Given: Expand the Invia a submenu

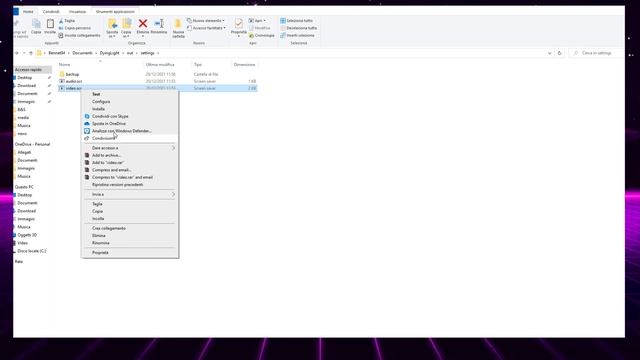Looking at the screenshot, I should (130, 194).
